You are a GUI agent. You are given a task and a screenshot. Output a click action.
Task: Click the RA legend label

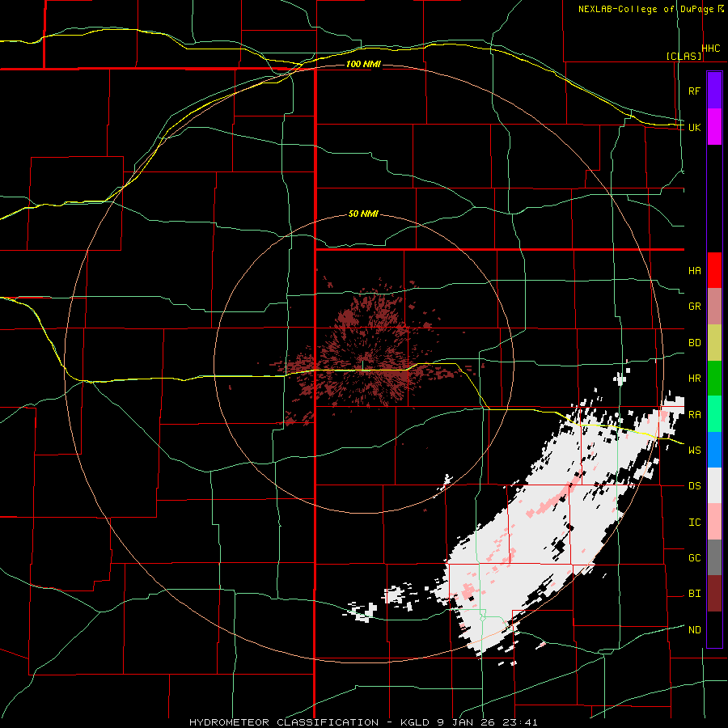click(x=694, y=415)
